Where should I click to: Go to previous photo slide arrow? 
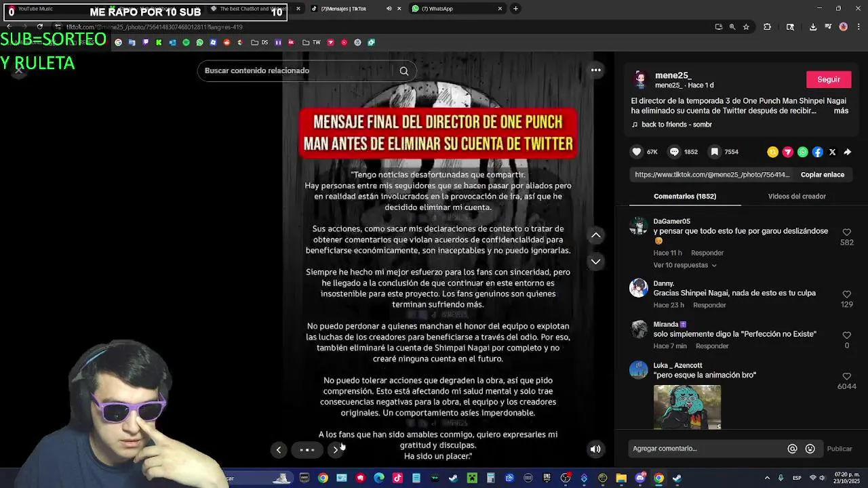coord(279,449)
